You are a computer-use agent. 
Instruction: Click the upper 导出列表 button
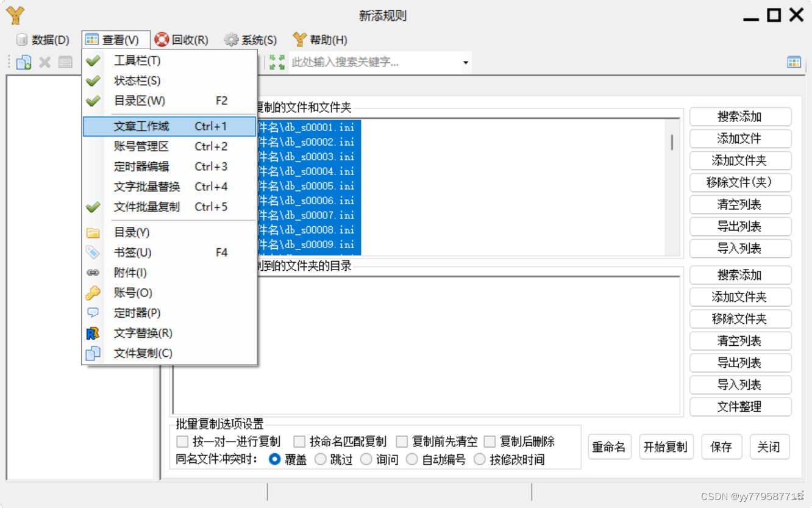(740, 226)
